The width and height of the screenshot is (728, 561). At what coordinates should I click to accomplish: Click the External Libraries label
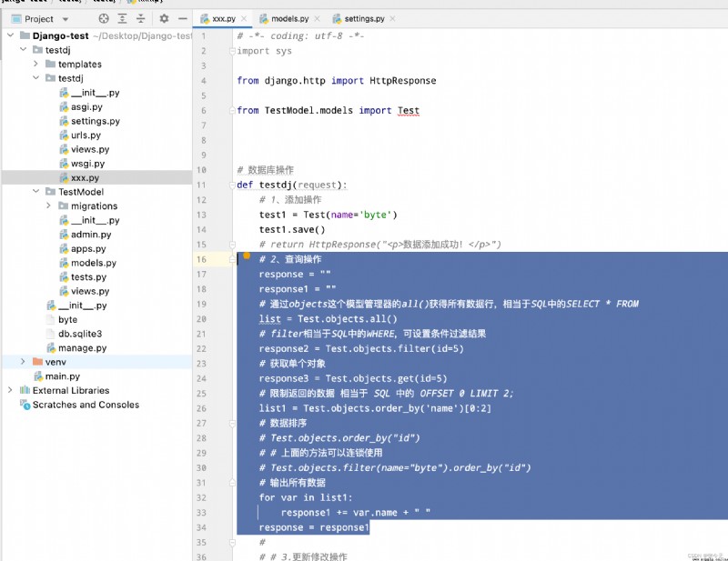point(71,390)
